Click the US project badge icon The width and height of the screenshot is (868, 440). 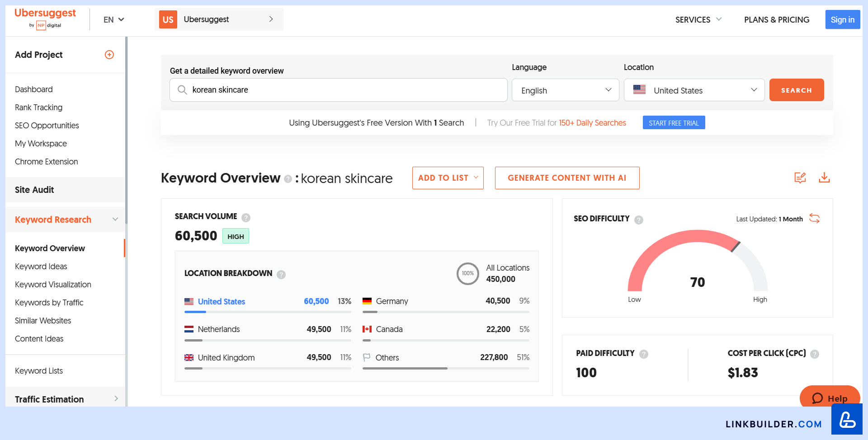pyautogui.click(x=168, y=19)
